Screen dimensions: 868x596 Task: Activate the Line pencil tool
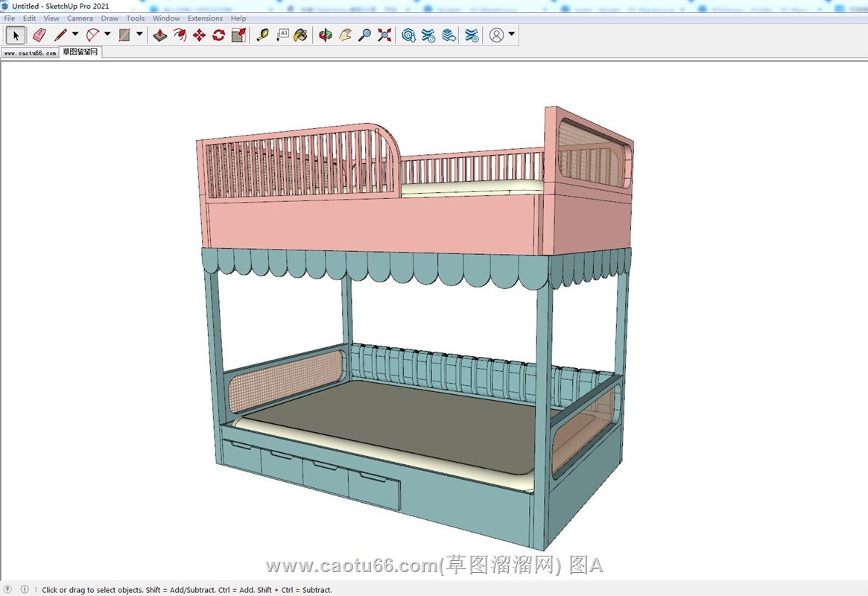60,36
